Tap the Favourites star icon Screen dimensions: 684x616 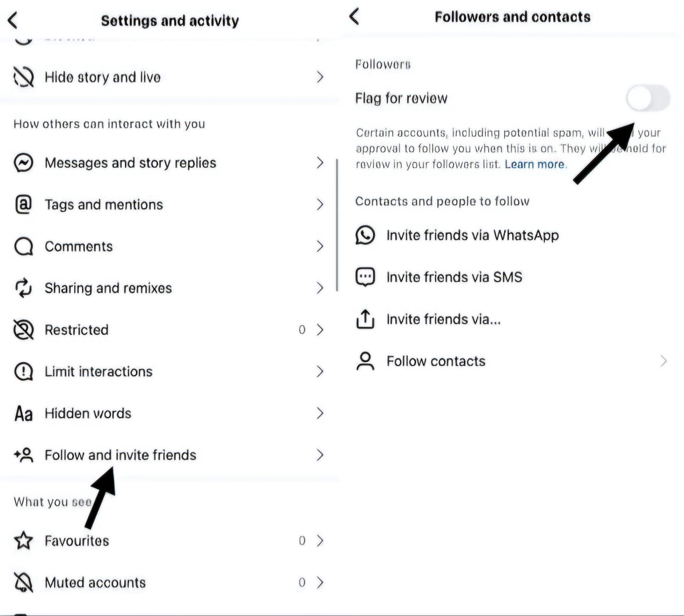[x=23, y=541]
